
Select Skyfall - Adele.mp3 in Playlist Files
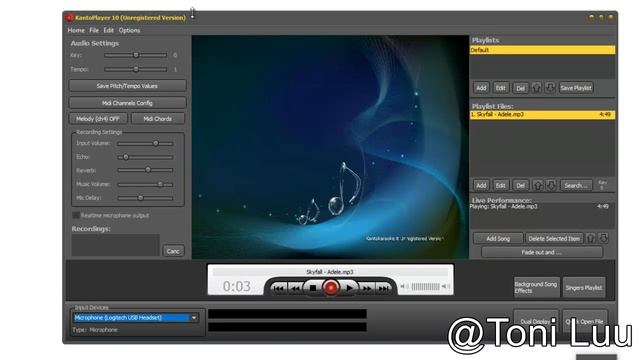coord(542,115)
